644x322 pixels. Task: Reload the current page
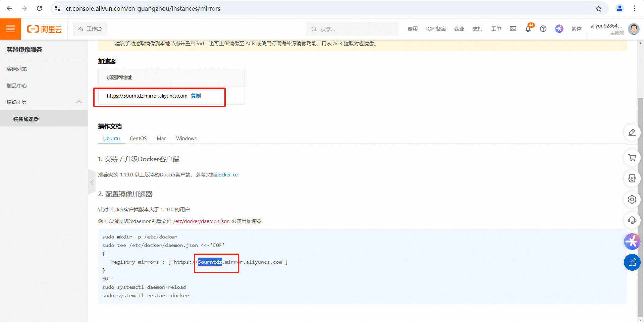coord(39,8)
